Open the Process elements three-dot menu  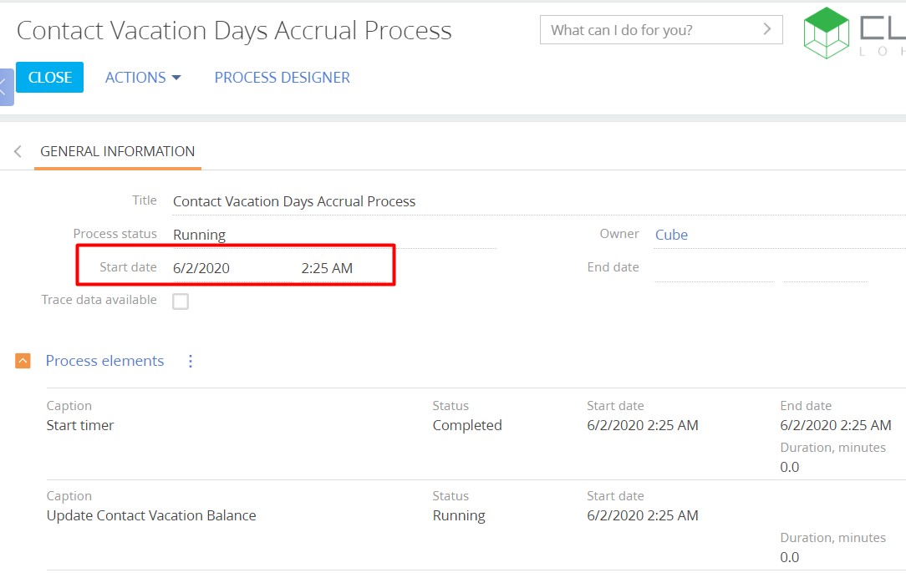[x=190, y=361]
